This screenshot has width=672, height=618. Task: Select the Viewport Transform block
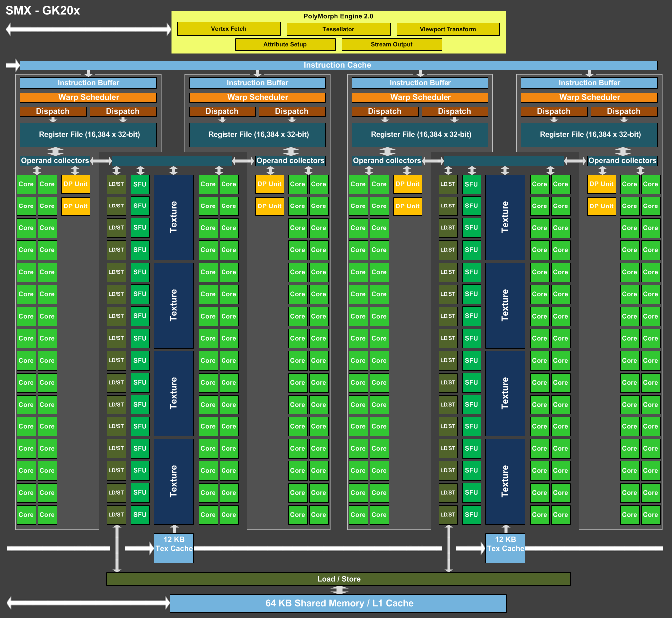click(448, 29)
